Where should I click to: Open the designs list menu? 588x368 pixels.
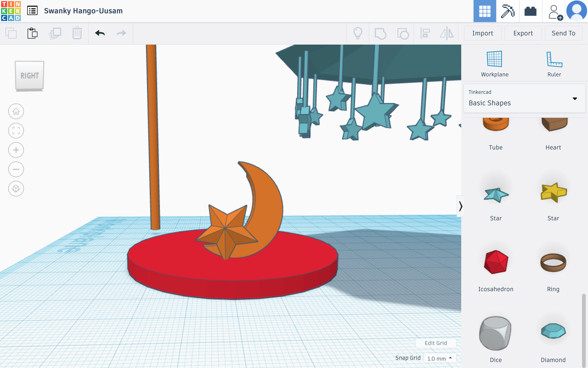(x=33, y=11)
